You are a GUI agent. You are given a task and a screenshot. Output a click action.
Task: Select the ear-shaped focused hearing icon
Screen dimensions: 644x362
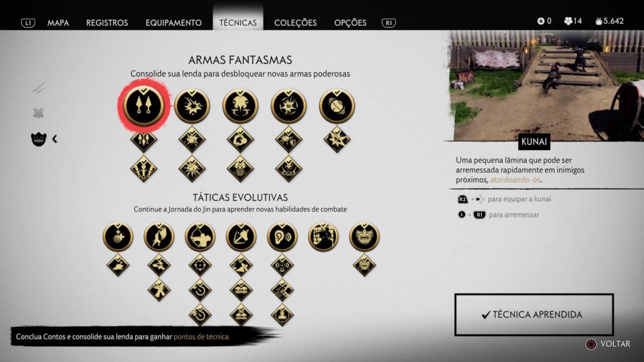pos(282,236)
